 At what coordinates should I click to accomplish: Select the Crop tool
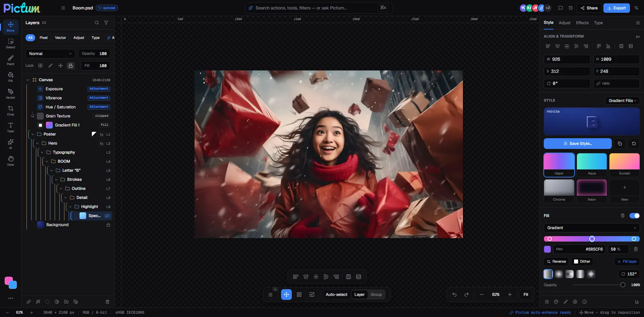10,110
